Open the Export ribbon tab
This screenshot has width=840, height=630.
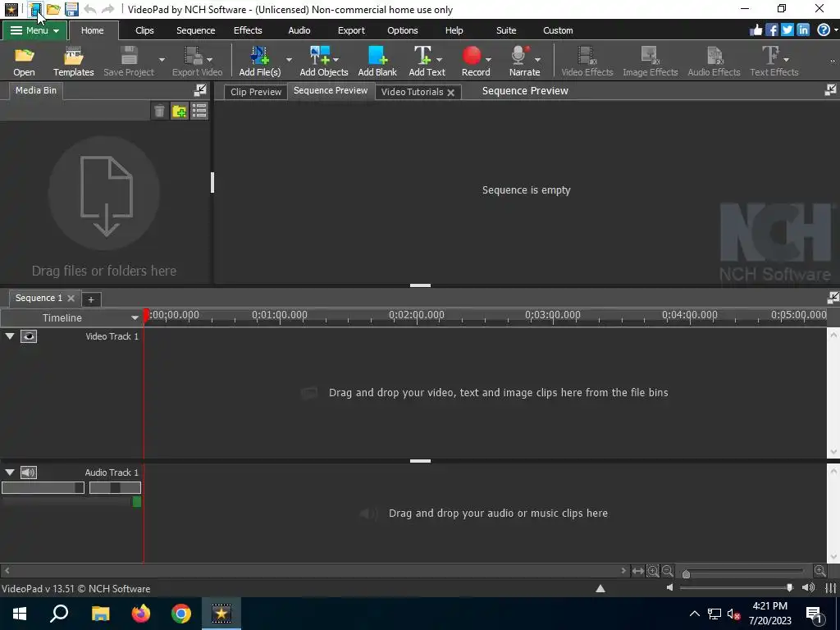[351, 30]
